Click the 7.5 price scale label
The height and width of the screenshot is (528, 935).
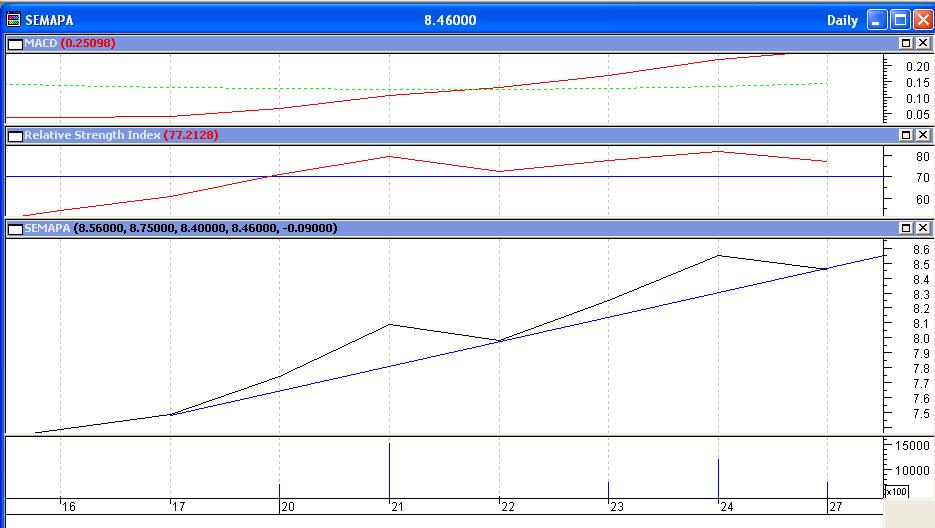pyautogui.click(x=921, y=413)
